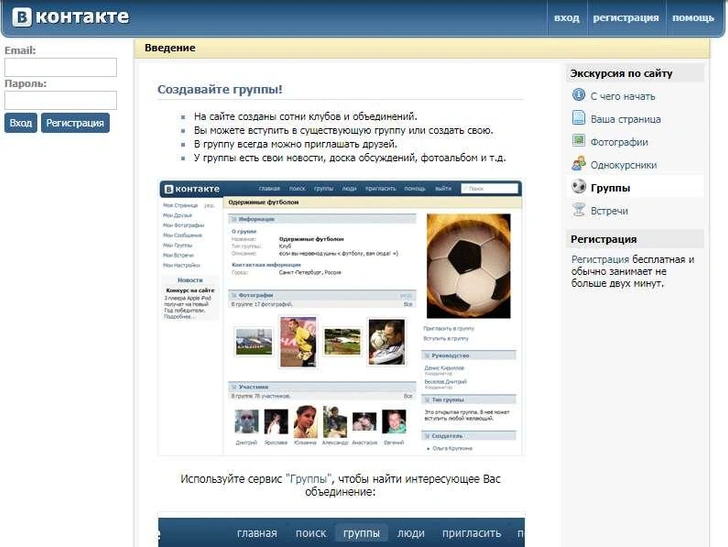Click люди in the bottom navigation image

pos(411,534)
